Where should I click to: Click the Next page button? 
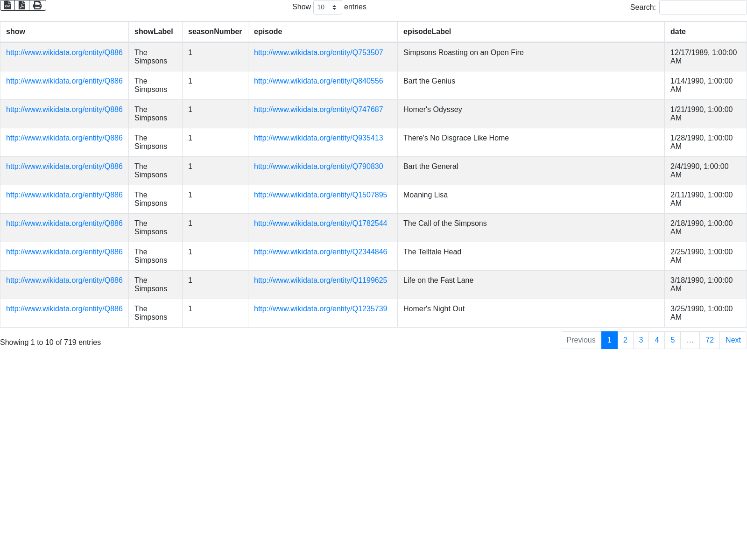click(x=733, y=340)
